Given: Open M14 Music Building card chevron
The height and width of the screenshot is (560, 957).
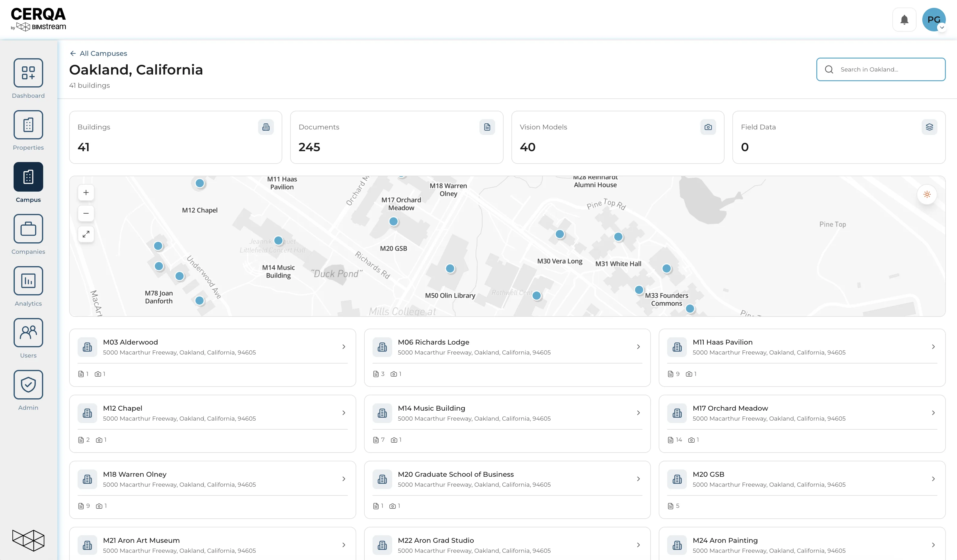Looking at the screenshot, I should coord(639,413).
